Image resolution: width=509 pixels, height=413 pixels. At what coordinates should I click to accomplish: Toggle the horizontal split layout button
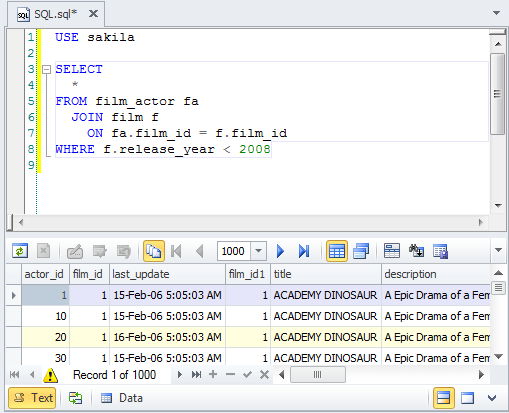(443, 398)
